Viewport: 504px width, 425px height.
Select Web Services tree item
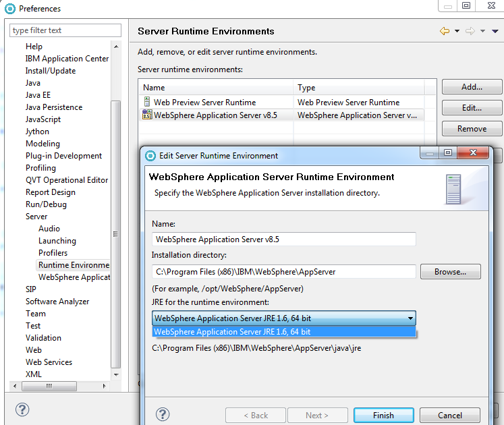coord(49,362)
